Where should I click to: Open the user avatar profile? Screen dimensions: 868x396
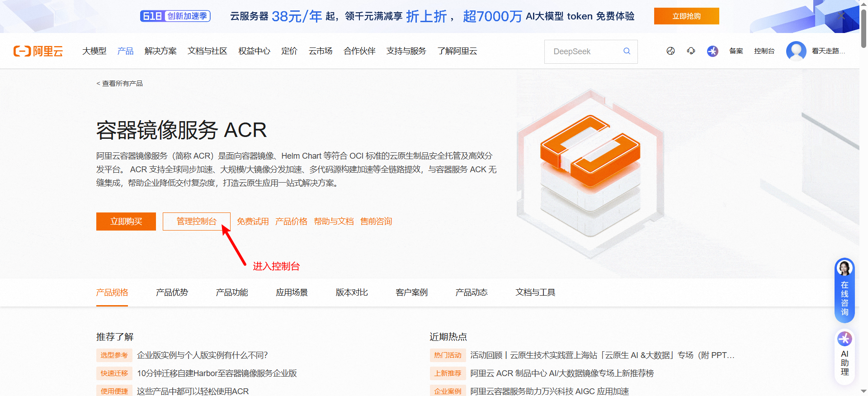click(796, 51)
